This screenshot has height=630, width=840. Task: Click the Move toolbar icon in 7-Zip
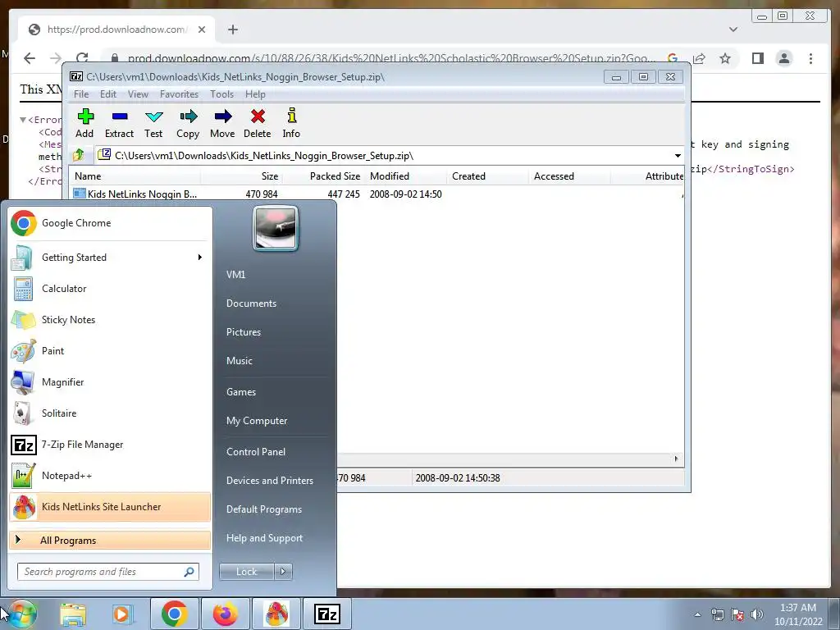point(222,123)
